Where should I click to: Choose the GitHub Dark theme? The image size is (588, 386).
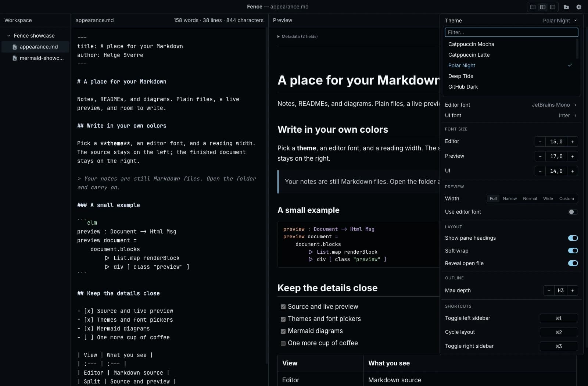[510, 87]
